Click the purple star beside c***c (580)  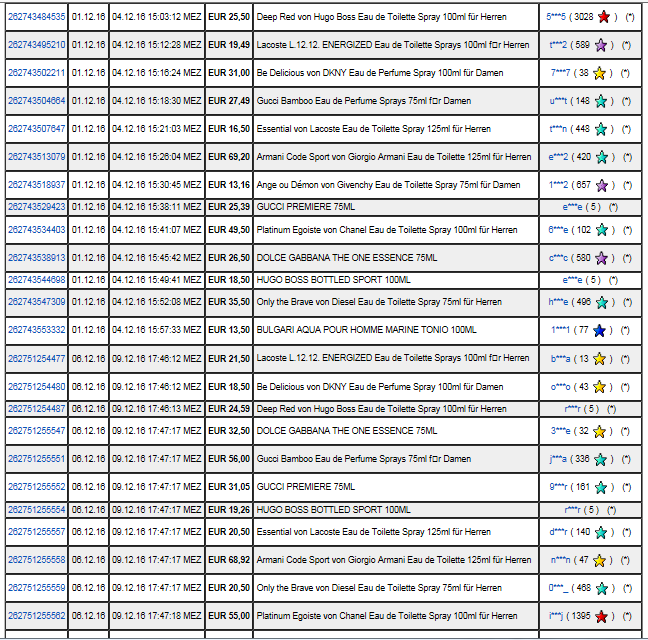[601, 258]
